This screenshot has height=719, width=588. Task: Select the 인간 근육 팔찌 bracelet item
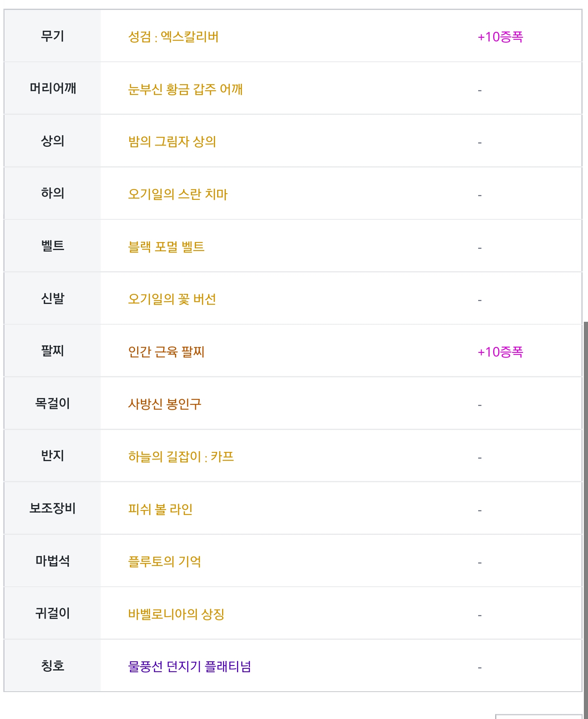166,352
